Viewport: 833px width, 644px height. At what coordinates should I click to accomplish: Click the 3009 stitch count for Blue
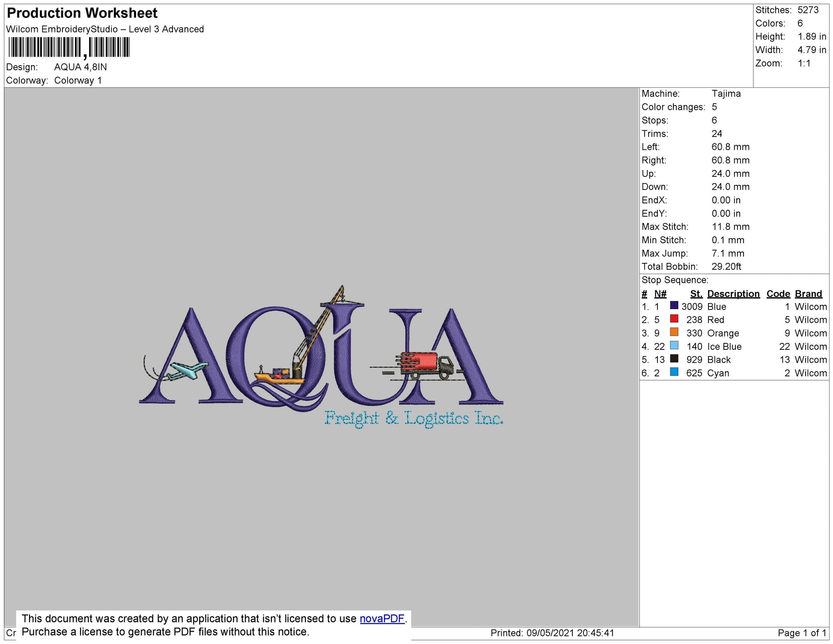click(692, 307)
